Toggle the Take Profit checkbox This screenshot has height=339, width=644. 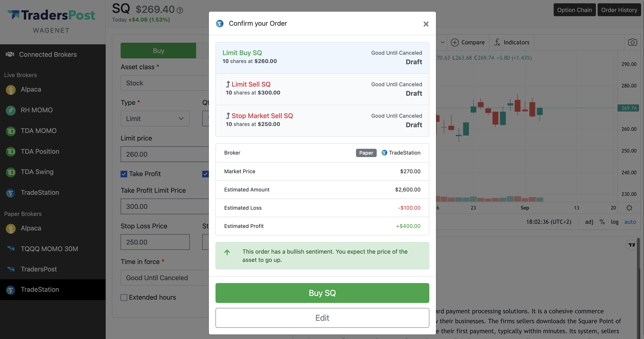tap(124, 174)
